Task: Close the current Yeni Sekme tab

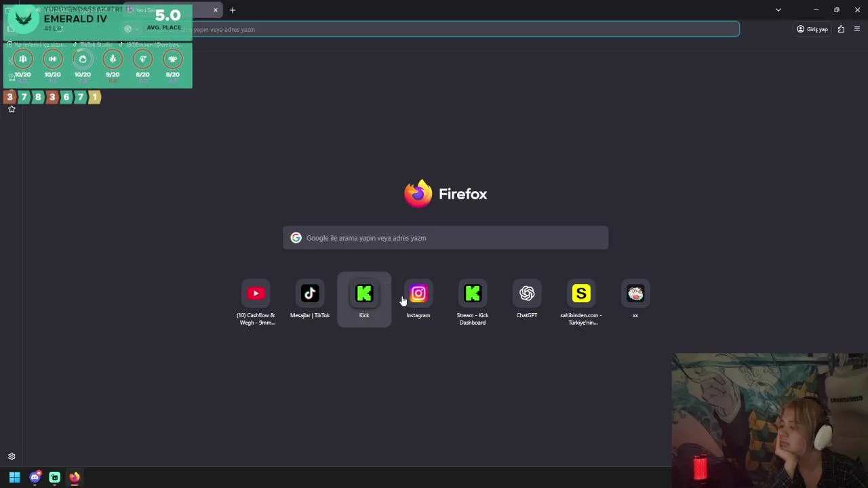Action: pyautogui.click(x=216, y=10)
